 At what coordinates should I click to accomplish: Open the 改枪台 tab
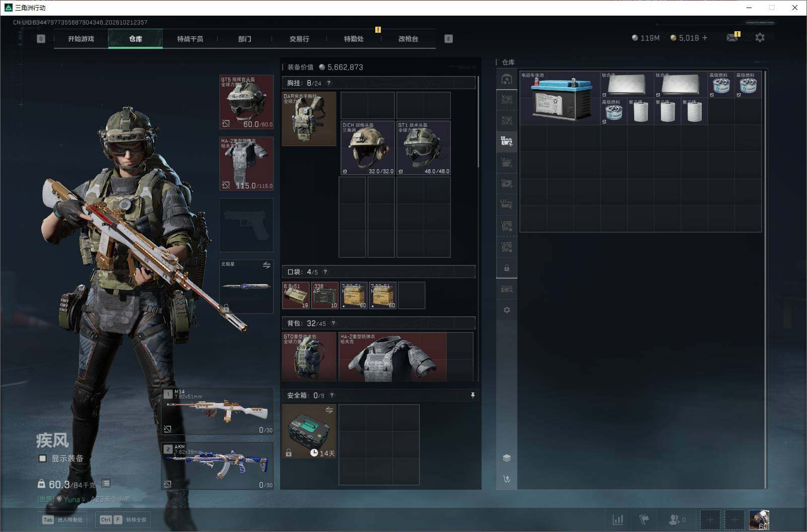(x=408, y=39)
